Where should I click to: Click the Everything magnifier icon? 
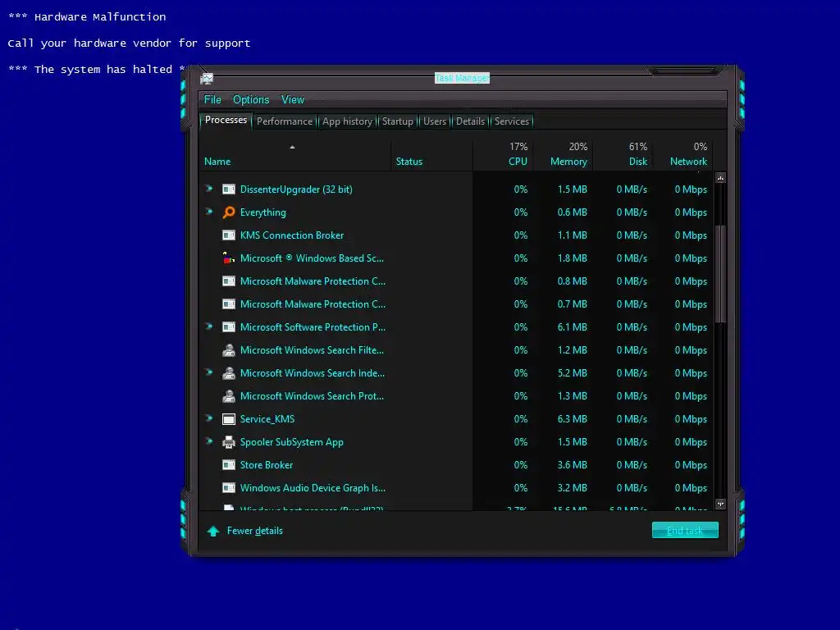(x=229, y=212)
